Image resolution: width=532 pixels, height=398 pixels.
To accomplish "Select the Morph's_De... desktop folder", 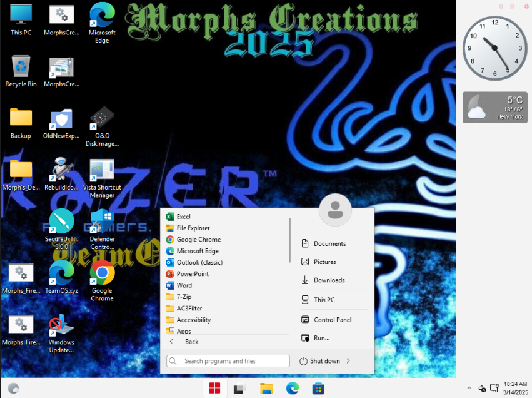I will coord(21,175).
